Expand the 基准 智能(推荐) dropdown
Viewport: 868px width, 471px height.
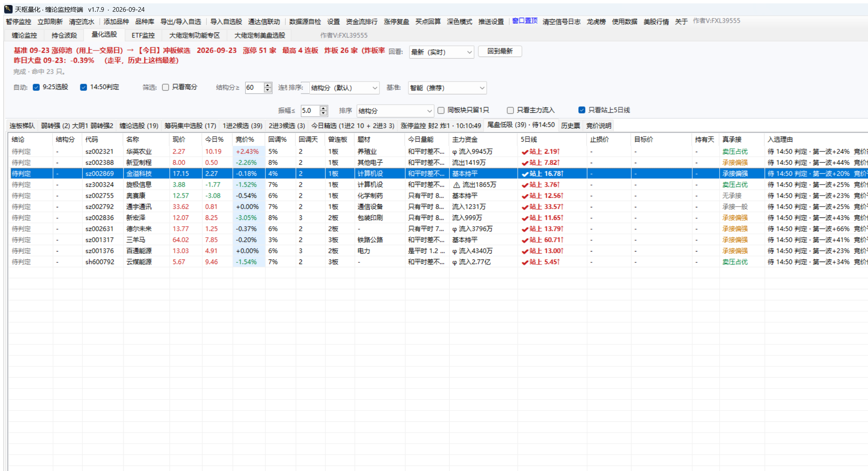(447, 88)
